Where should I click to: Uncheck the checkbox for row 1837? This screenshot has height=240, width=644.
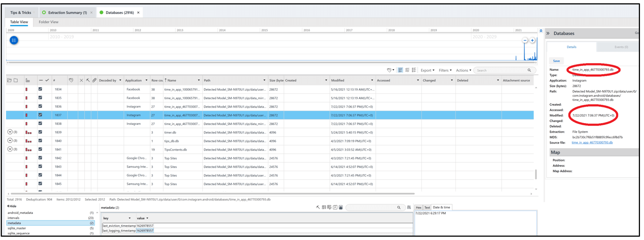[x=40, y=115]
